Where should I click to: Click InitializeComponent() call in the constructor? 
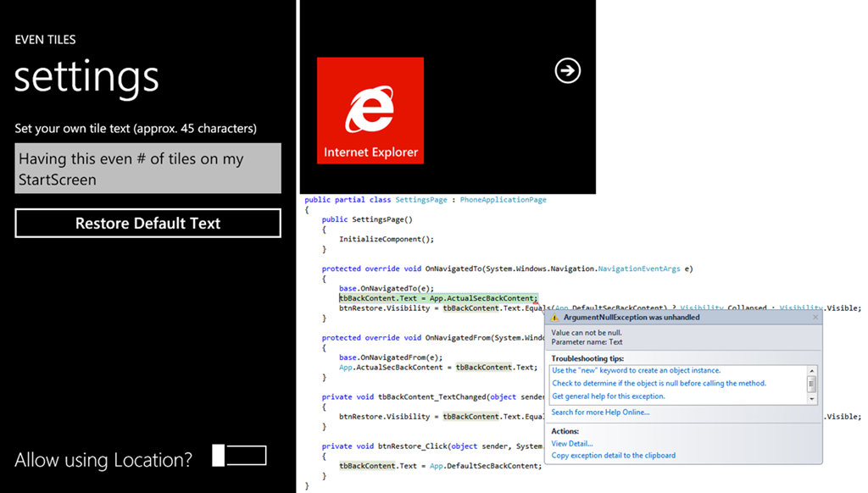(387, 239)
